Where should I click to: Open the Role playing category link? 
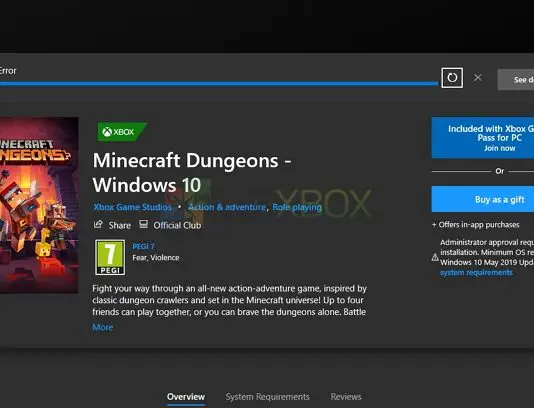click(x=297, y=207)
